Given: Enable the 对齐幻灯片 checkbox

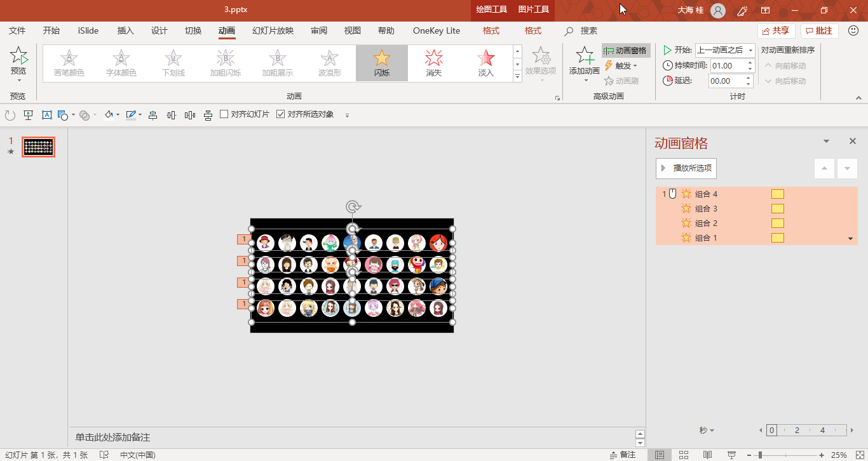Looking at the screenshot, I should click(x=224, y=114).
